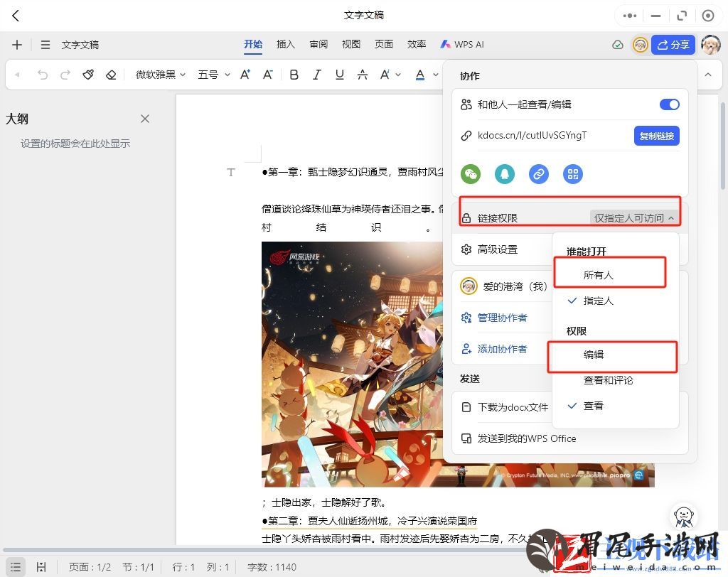Collapse the ribbon with the chevron

(707, 75)
